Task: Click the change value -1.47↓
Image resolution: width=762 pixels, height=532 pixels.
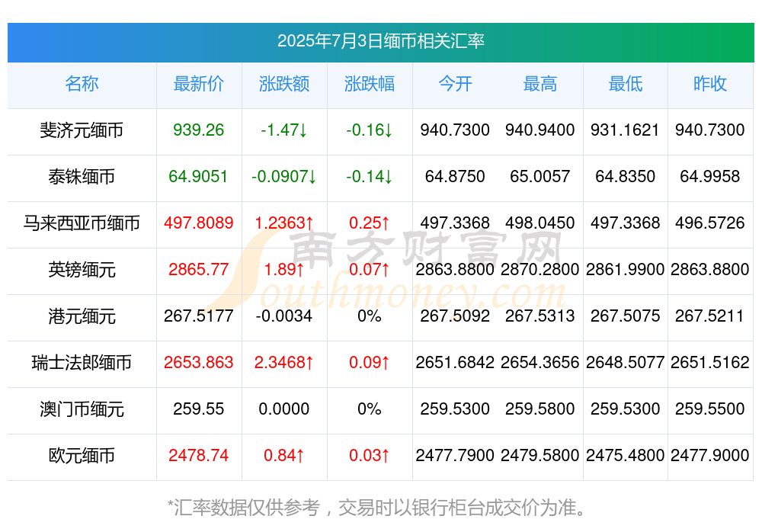Action: 284,130
